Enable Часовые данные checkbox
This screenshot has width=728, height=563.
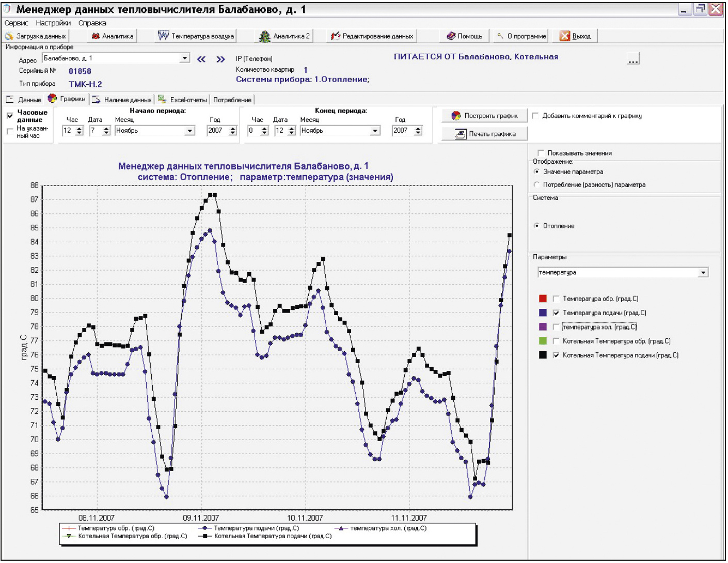(10, 116)
